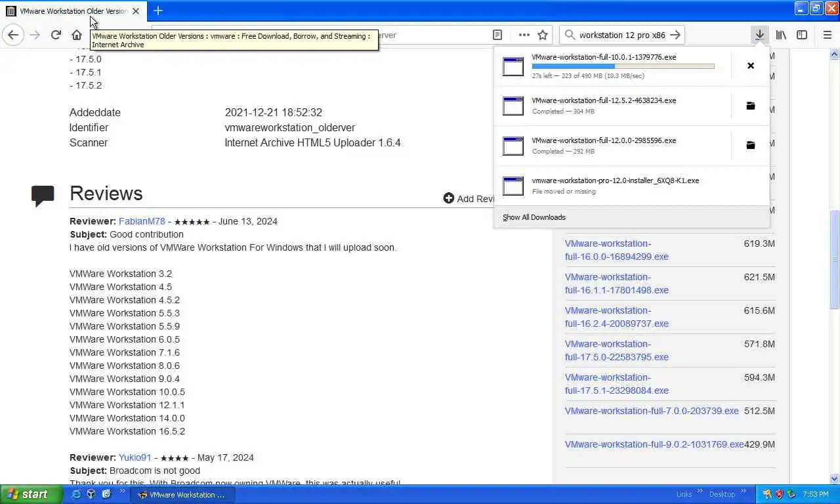
Task: Download VMware-workstation-full-17.5.0-22583795.exe
Action: [x=617, y=350]
